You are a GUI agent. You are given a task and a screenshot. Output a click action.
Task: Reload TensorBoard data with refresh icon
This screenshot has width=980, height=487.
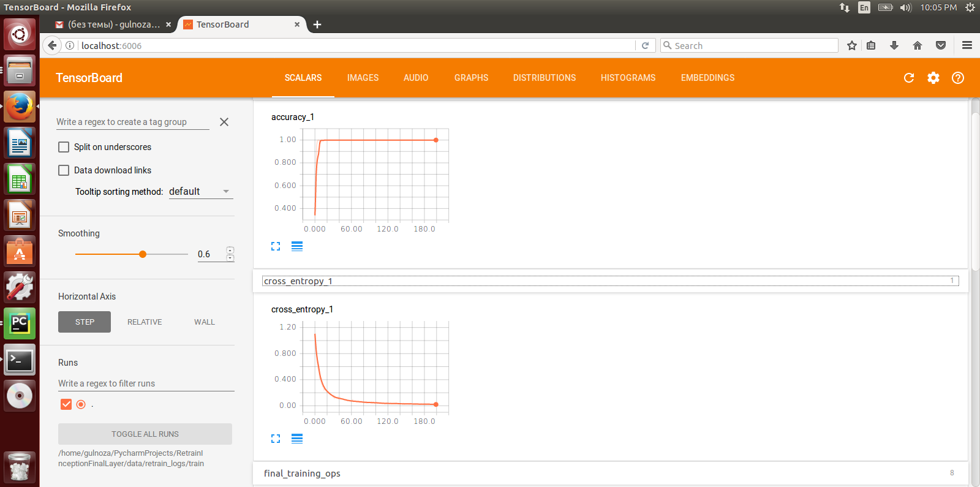(909, 78)
